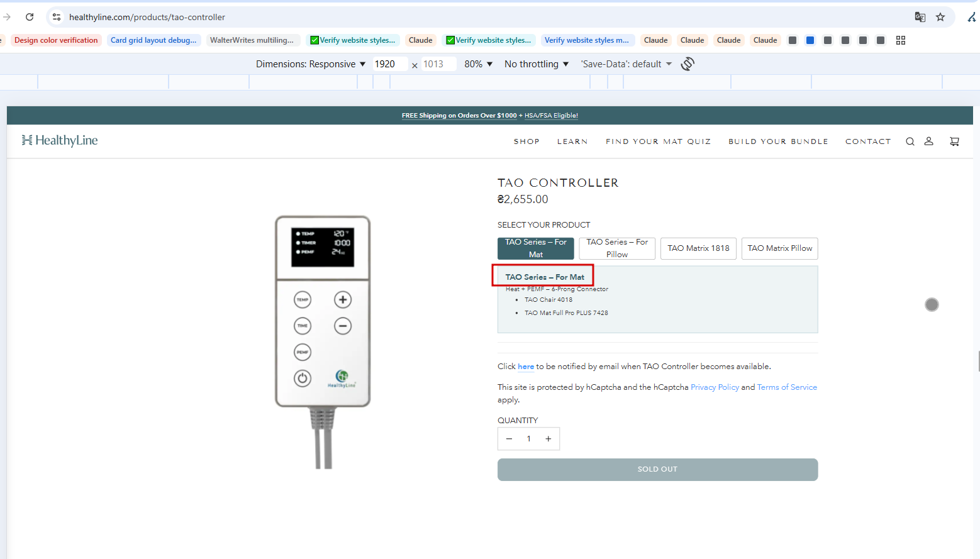Choose the TAO Matrix 1818 option
This screenshot has width=980, height=559.
coord(698,248)
